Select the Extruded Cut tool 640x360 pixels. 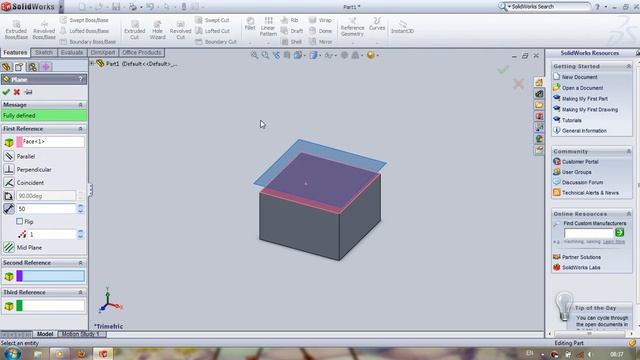coord(135,30)
